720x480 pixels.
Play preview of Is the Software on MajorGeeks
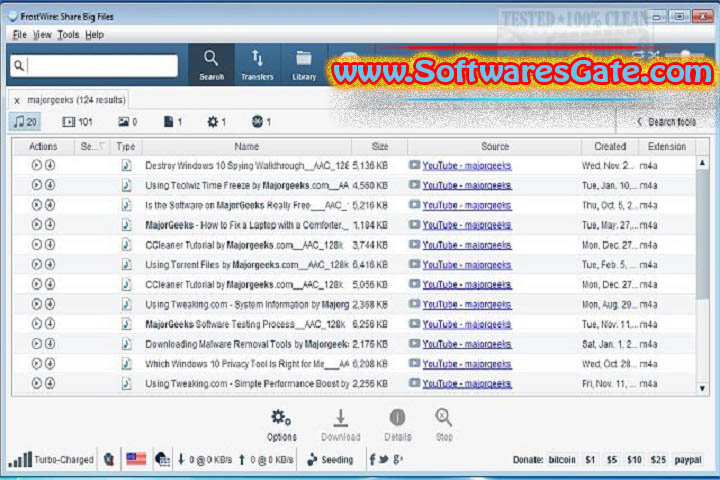tap(37, 204)
